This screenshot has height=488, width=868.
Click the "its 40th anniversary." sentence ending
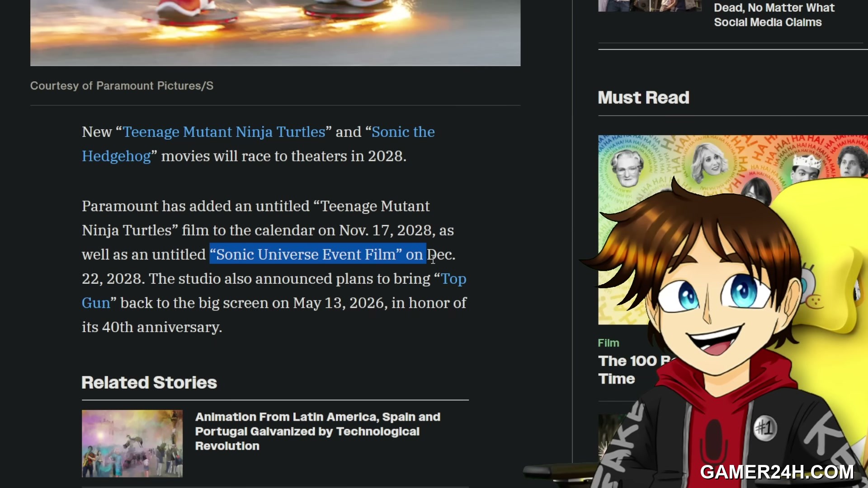coord(152,327)
